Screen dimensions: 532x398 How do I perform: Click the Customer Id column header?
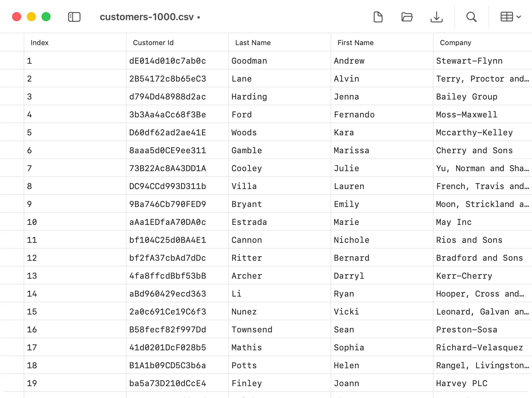[x=177, y=43]
